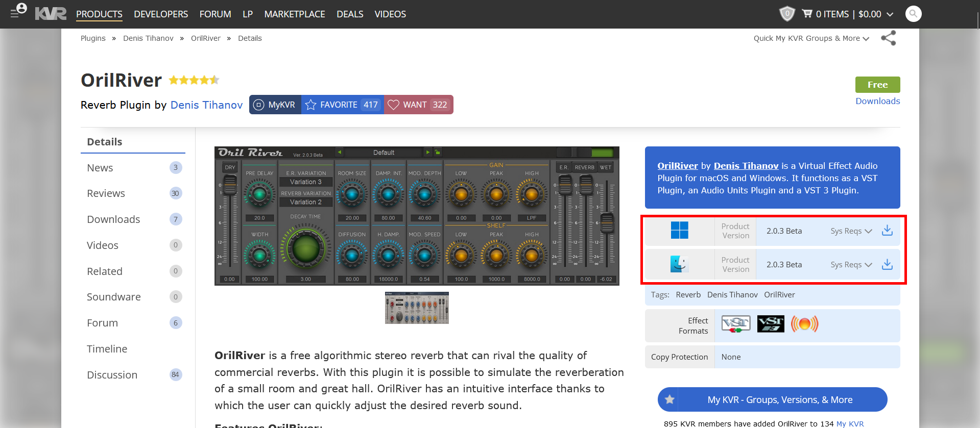Open the PRODUCTS menu
Screen dimensions: 980x428
coord(99,14)
